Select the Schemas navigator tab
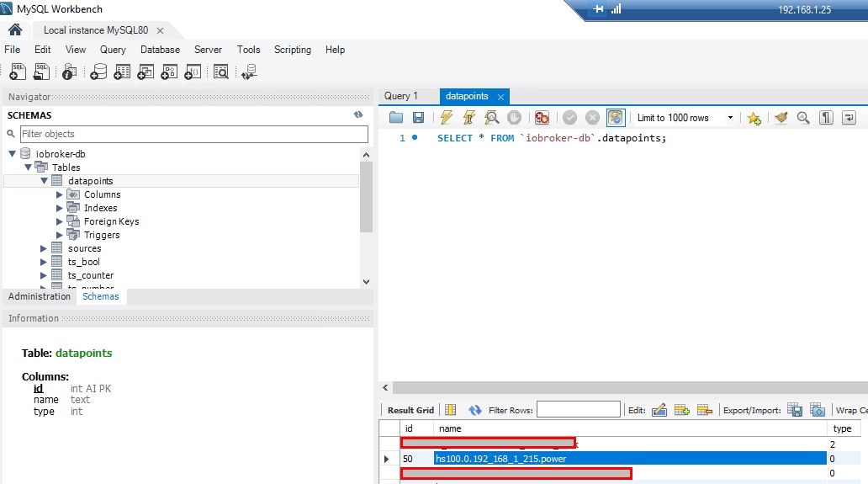Viewport: 868px width, 484px height. pos(101,296)
